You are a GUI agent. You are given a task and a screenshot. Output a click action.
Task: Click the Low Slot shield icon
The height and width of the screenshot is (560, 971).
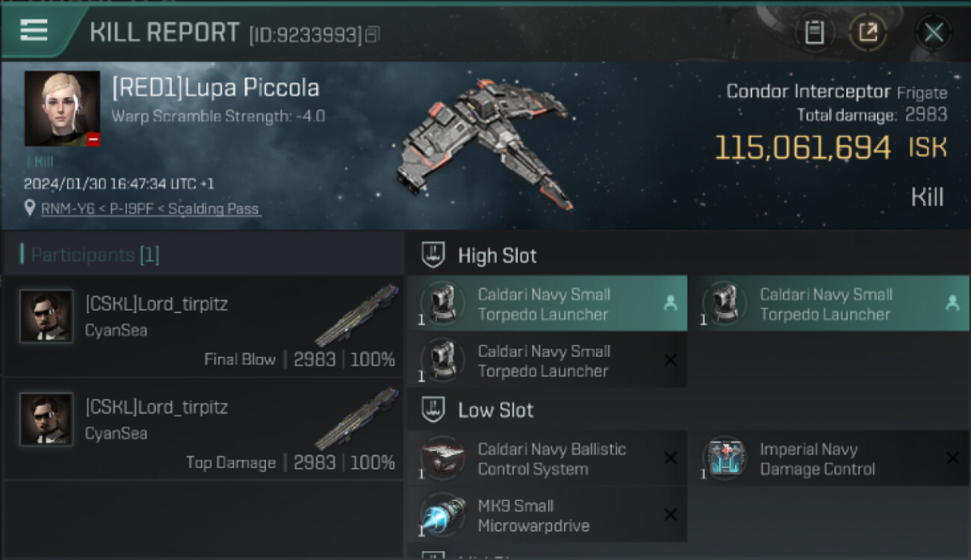coord(434,410)
